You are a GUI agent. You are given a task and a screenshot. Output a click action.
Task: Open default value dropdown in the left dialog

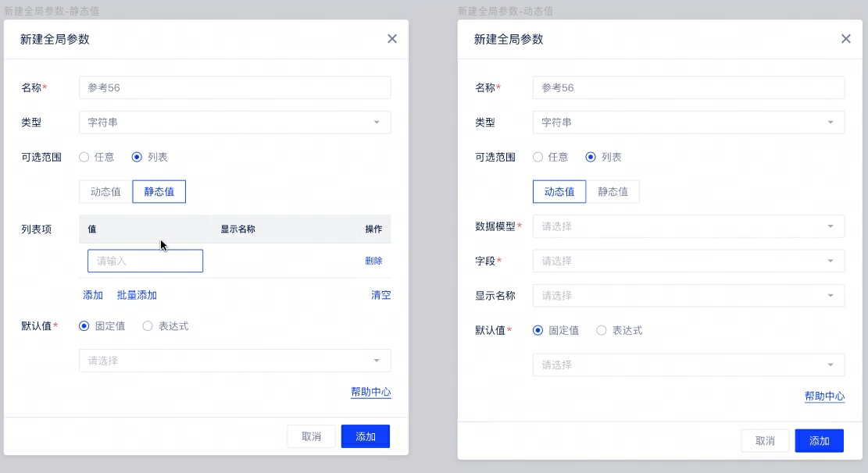[234, 361]
